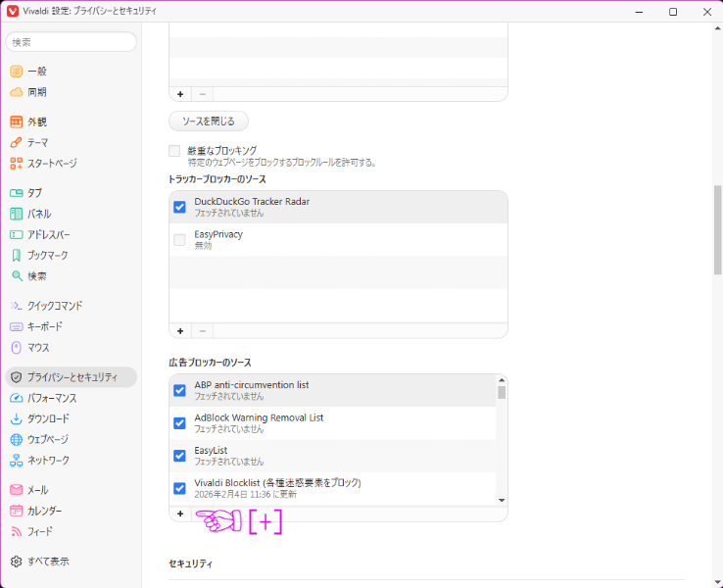Click the 外観 (Appearance) sidebar icon
Image resolution: width=723 pixels, height=588 pixels.
point(16,122)
